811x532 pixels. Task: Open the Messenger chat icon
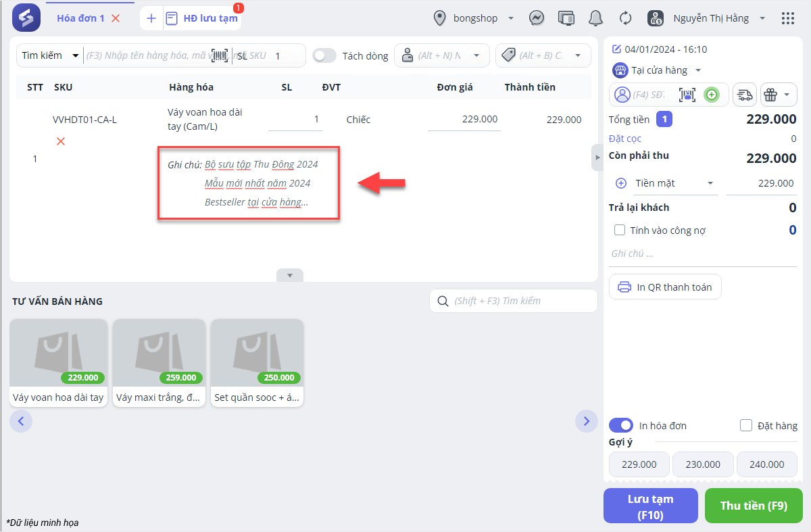[537, 18]
